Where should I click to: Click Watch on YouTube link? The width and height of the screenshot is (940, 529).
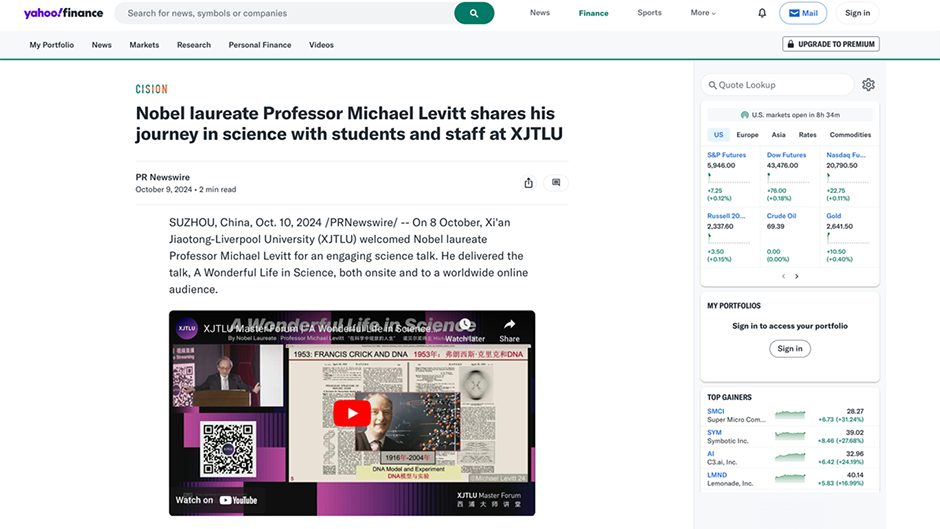[x=216, y=500]
